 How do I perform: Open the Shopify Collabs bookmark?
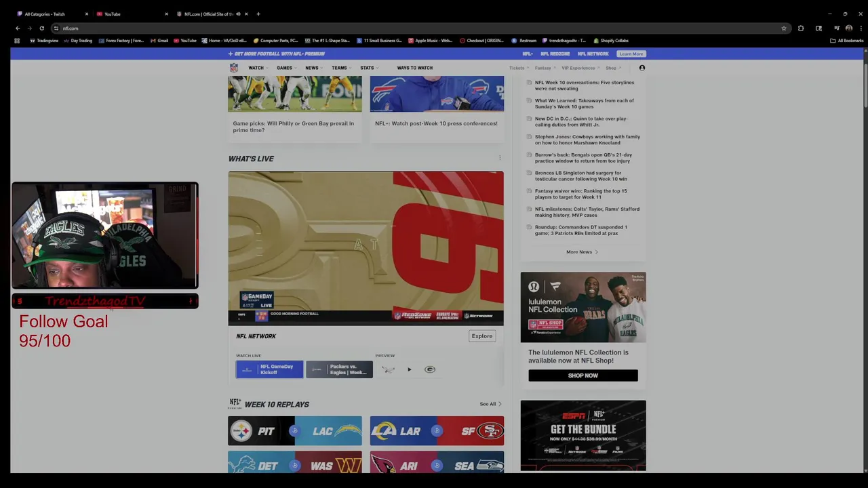click(611, 41)
